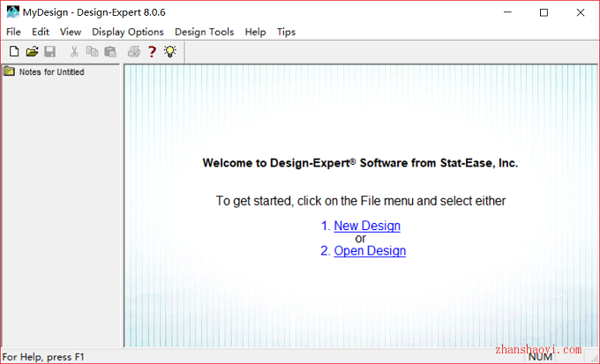600x364 pixels.
Task: Click the light bulb Tips icon
Action: 170,51
